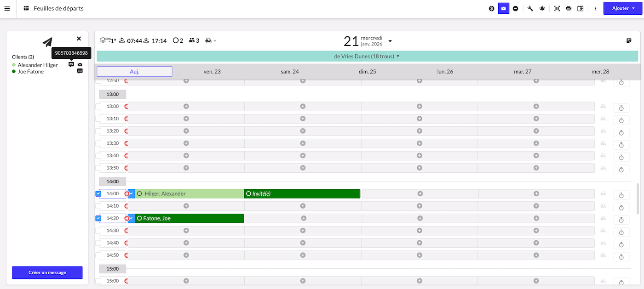The height and width of the screenshot is (289, 644).
Task: Open the date picker arrow beside 21 mercredi
Action: 390,41
